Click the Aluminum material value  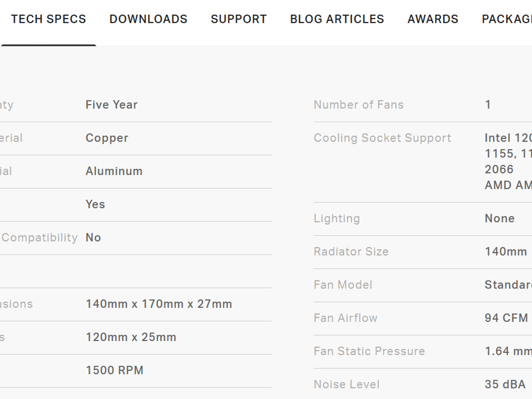tap(114, 171)
